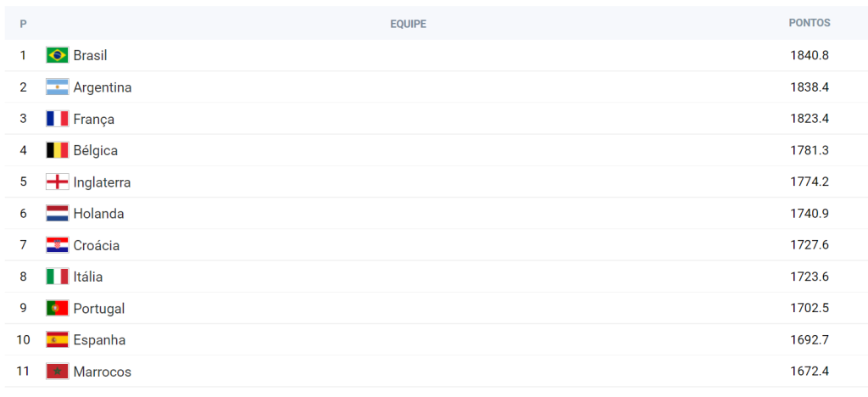Click the Spain flag icon
This screenshot has width=868, height=397.
(57, 339)
